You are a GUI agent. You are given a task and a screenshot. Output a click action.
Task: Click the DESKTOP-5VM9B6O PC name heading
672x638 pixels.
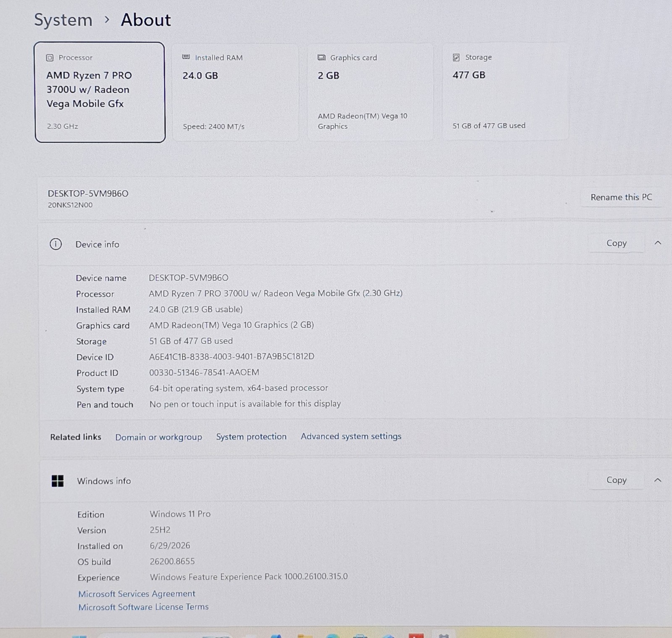(x=88, y=193)
